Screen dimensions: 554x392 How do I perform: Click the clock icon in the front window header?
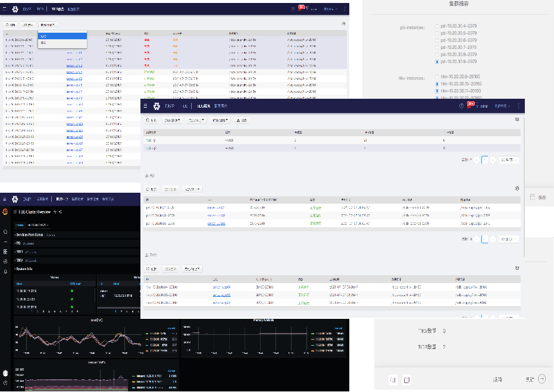click(x=461, y=106)
